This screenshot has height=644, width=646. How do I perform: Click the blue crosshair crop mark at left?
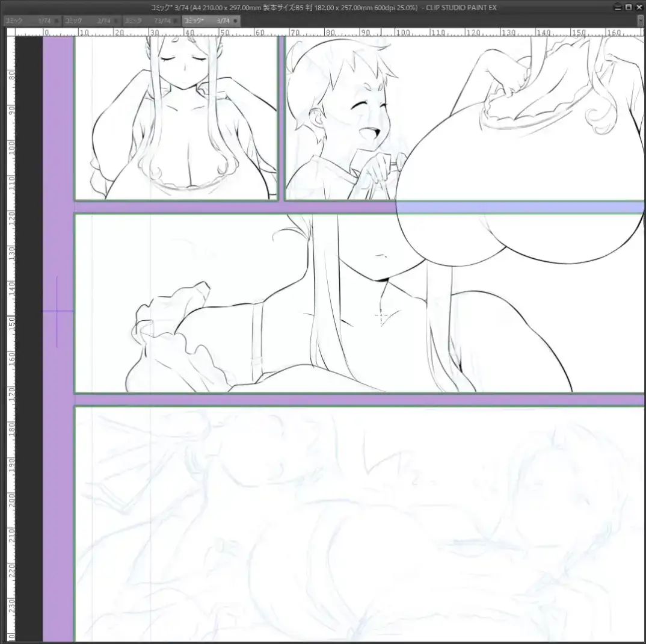point(57,311)
